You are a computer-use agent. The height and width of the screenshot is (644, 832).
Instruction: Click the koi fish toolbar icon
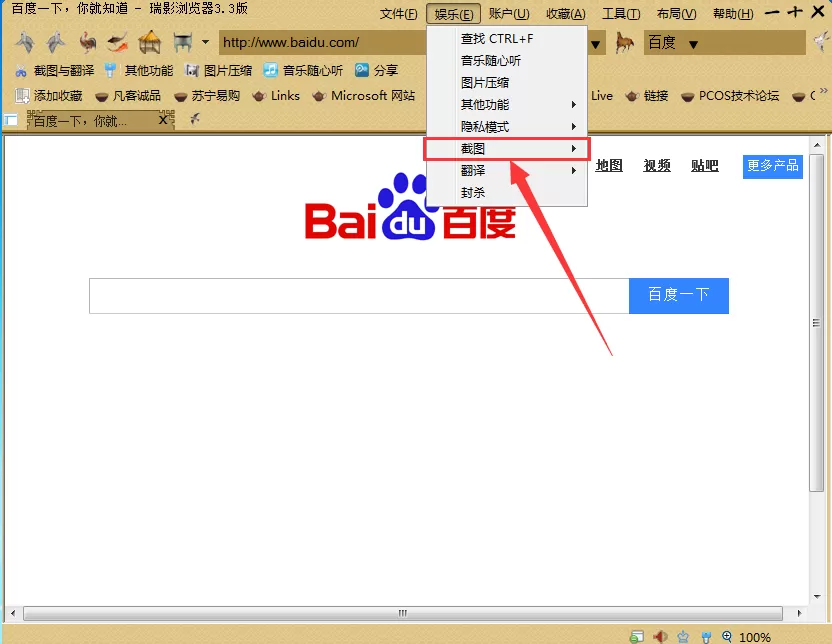tap(118, 42)
